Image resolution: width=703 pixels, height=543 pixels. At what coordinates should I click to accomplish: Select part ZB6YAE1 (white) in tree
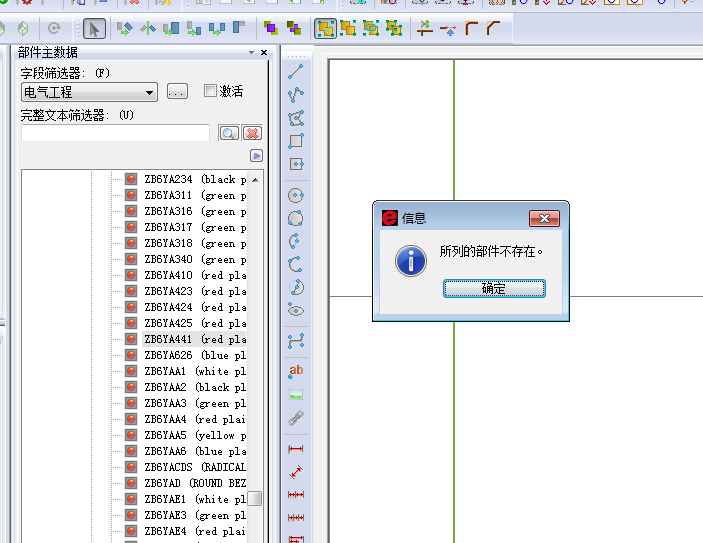coord(195,499)
